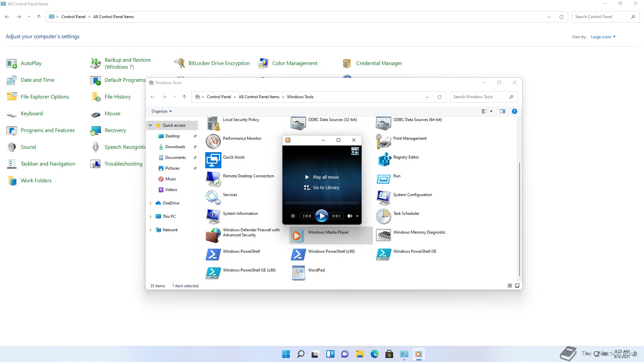Open Windows PowerShell icon
Image resolution: width=644 pixels, height=362 pixels.
click(x=213, y=254)
